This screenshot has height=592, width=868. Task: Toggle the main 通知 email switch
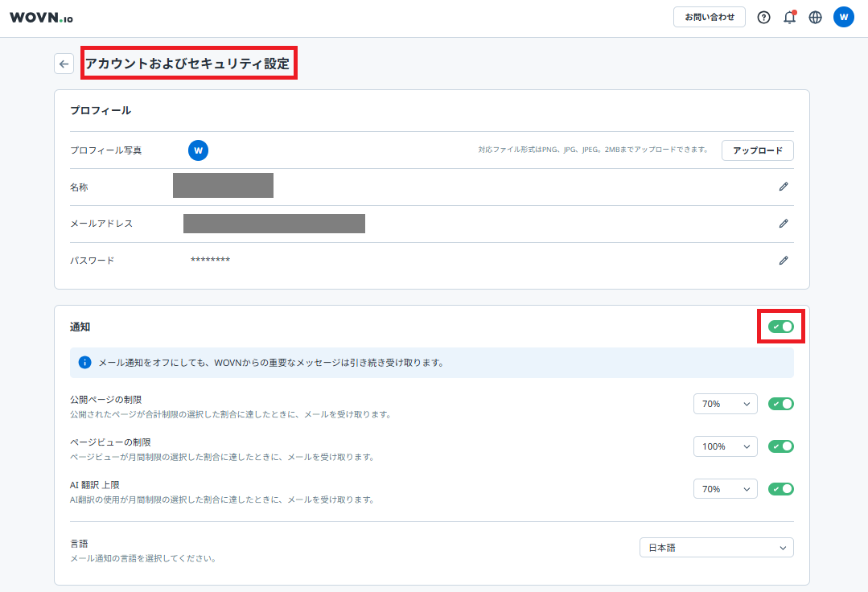(x=780, y=326)
